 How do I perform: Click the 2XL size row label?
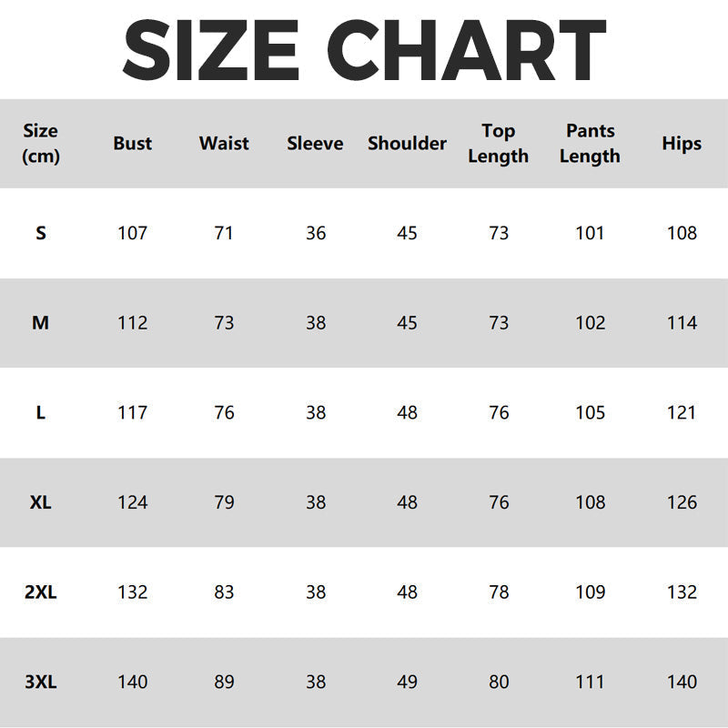coord(41,592)
